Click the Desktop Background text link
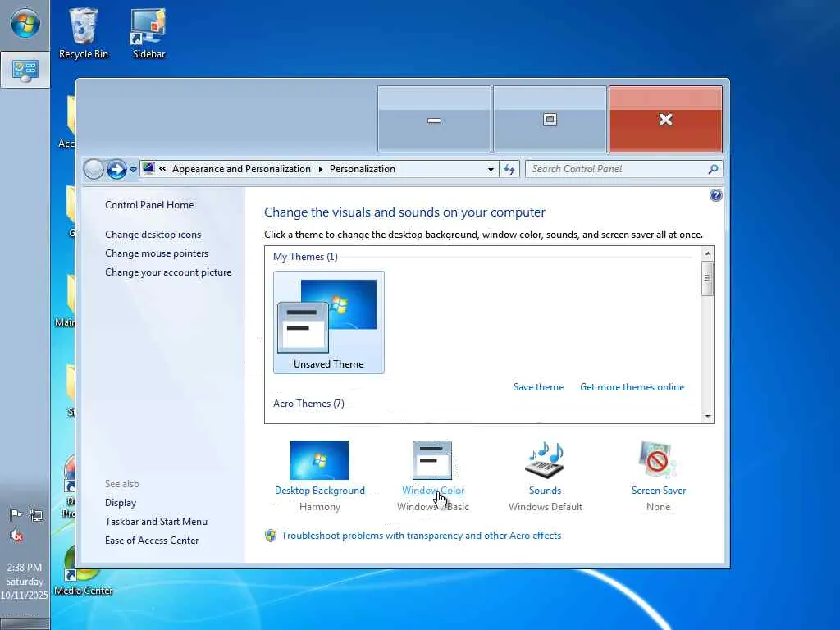Viewport: 840px width, 630px height. pos(320,491)
